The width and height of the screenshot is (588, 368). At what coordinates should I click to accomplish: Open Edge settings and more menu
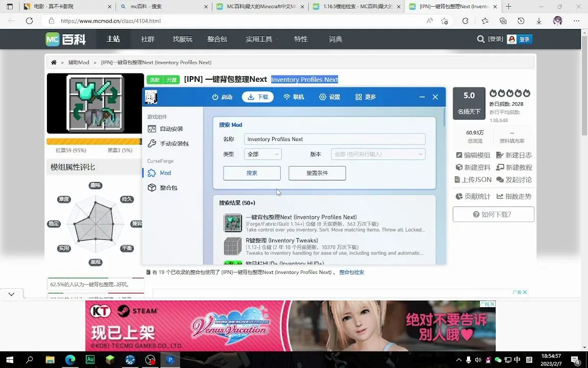[576, 21]
